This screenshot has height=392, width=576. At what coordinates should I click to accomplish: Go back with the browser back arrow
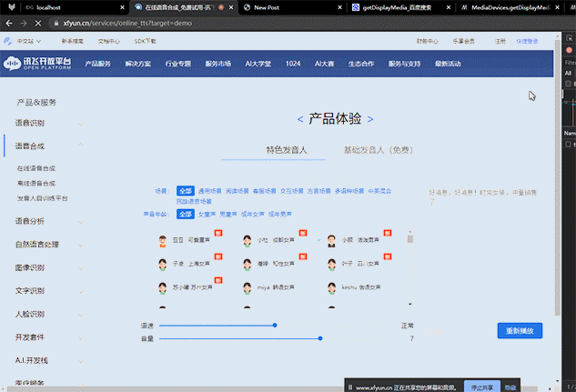(9, 23)
